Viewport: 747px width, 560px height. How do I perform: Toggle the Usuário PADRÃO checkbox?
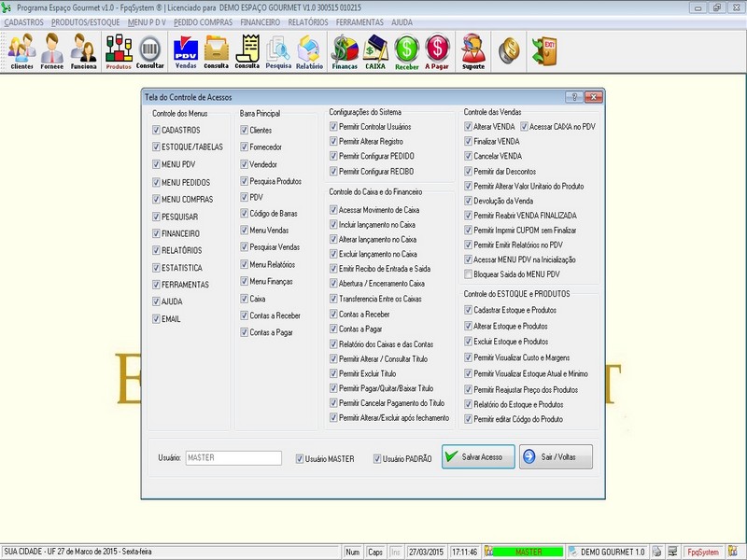377,459
